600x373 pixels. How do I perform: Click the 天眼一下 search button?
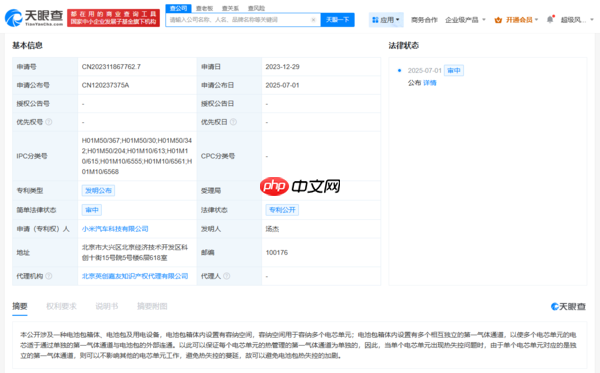pyautogui.click(x=338, y=20)
